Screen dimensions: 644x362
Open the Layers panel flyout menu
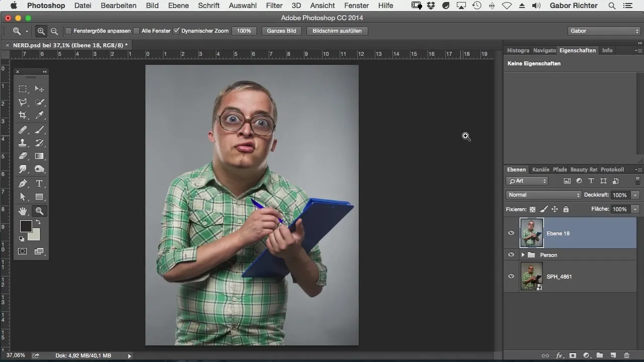point(638,170)
